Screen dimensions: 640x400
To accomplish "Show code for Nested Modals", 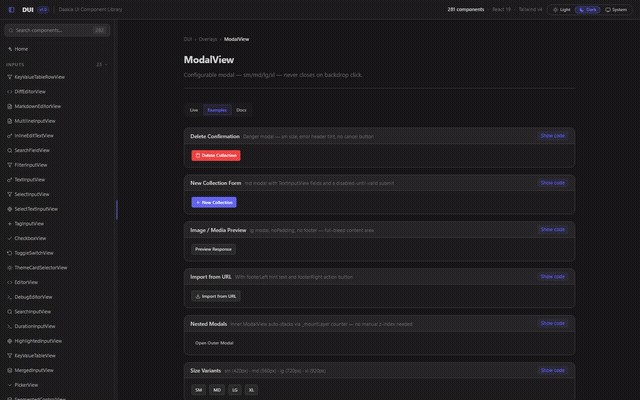I will point(553,324).
